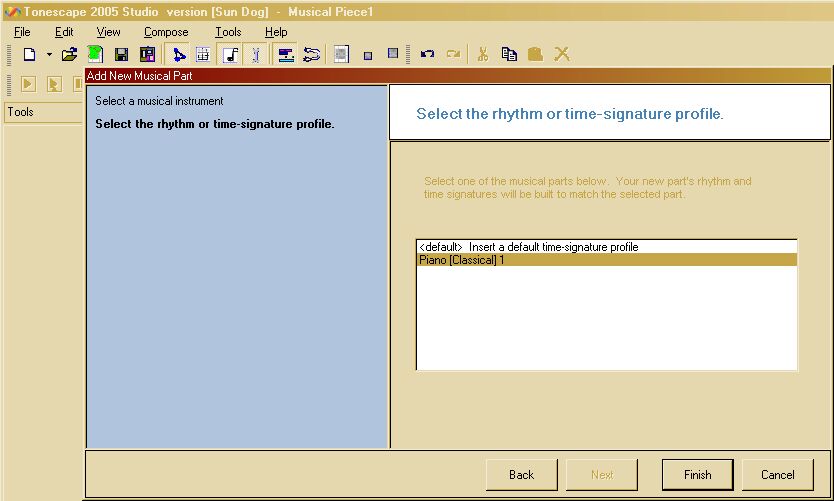This screenshot has width=834, height=501.
Task: Click the Add New Musical Part title bar
Action: pos(457,76)
